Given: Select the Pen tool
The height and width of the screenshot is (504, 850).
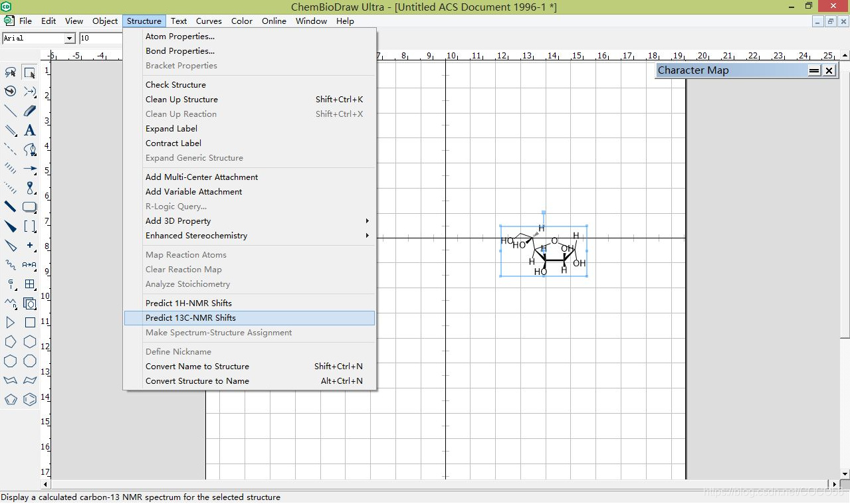Looking at the screenshot, I should 30,149.
